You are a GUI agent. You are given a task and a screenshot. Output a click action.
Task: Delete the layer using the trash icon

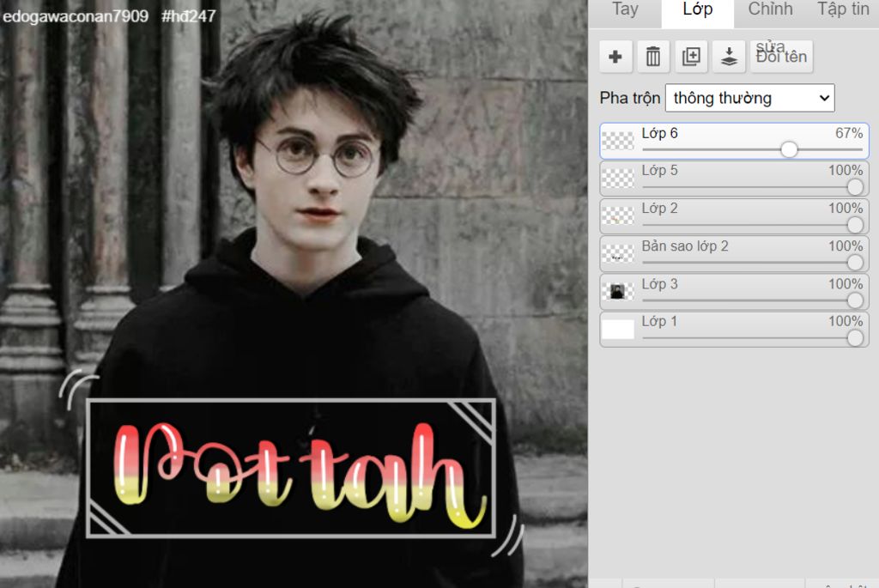click(x=653, y=57)
